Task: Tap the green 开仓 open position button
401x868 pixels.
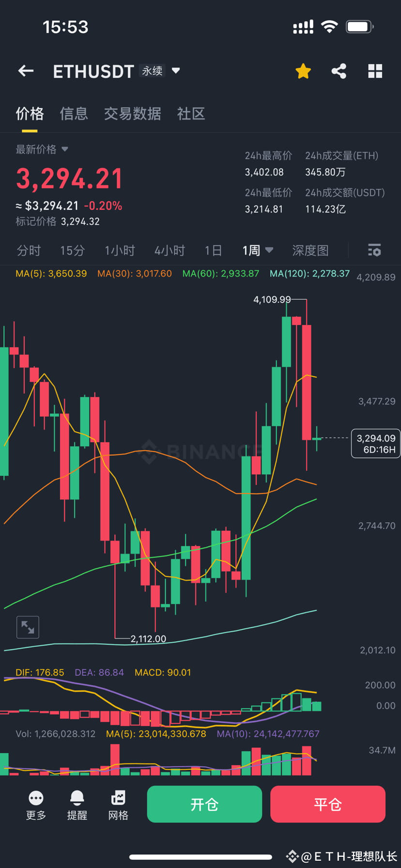Action: click(x=204, y=804)
